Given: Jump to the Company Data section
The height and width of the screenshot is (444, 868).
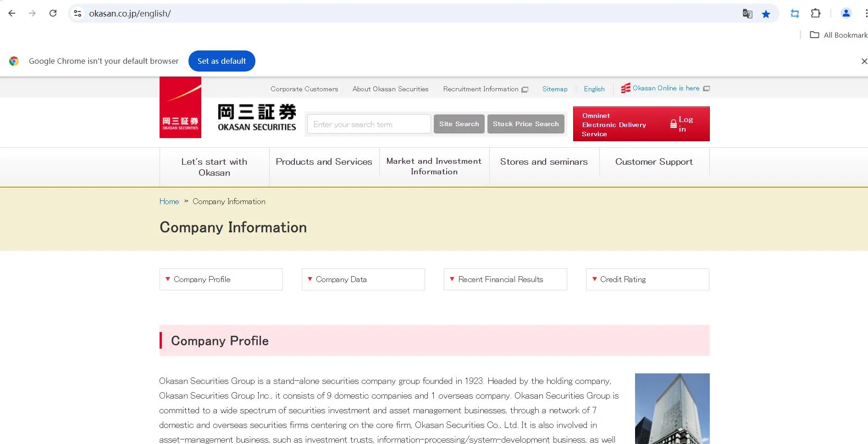Looking at the screenshot, I should (363, 279).
